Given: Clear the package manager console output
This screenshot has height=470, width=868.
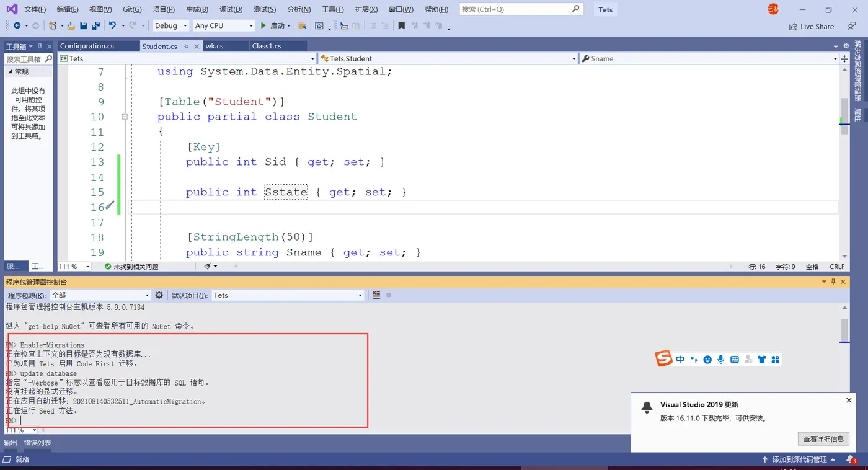Looking at the screenshot, I should [376, 295].
